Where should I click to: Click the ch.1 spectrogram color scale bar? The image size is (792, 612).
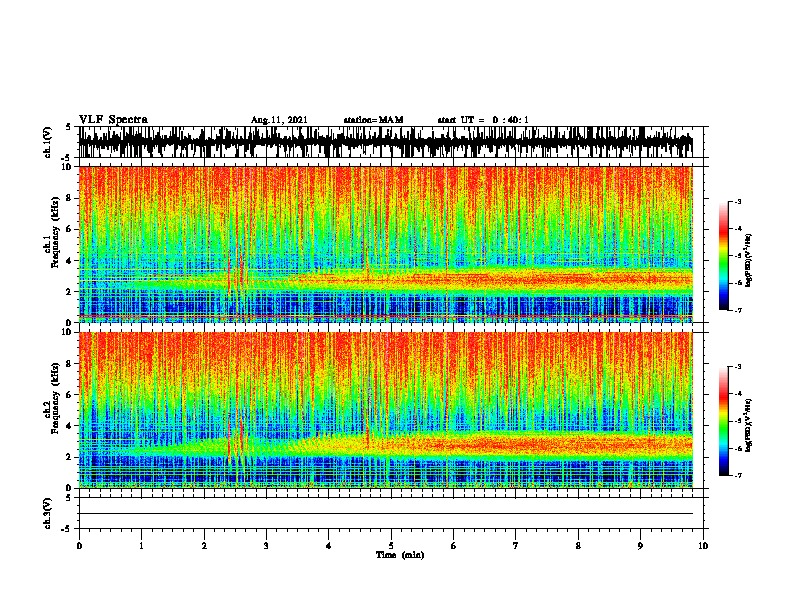723,256
